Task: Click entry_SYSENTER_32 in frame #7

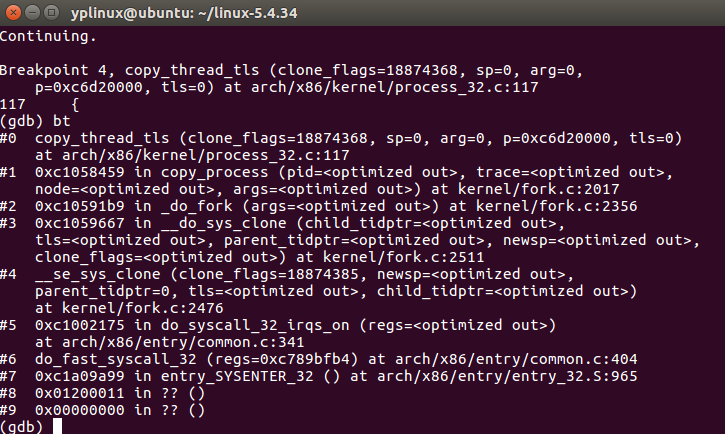Action: pyautogui.click(x=237, y=376)
